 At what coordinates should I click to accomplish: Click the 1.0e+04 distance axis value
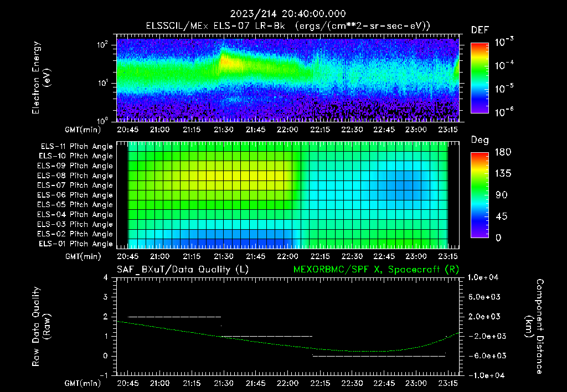tap(483, 277)
